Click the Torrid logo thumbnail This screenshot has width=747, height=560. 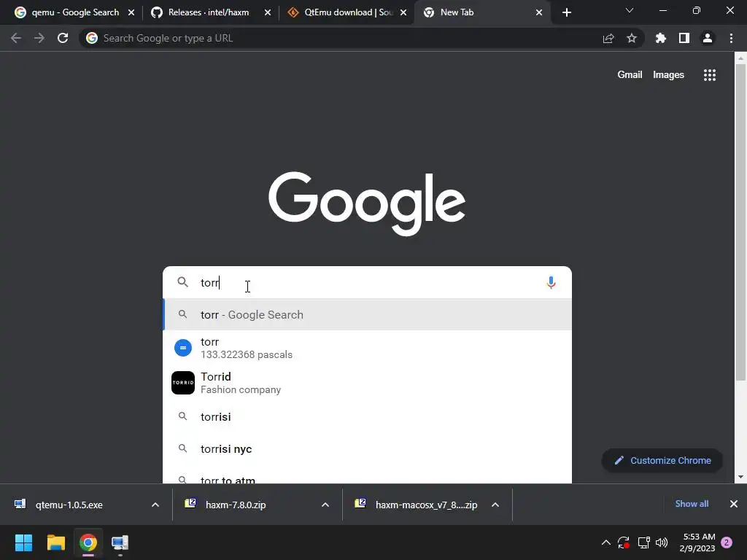click(x=183, y=383)
